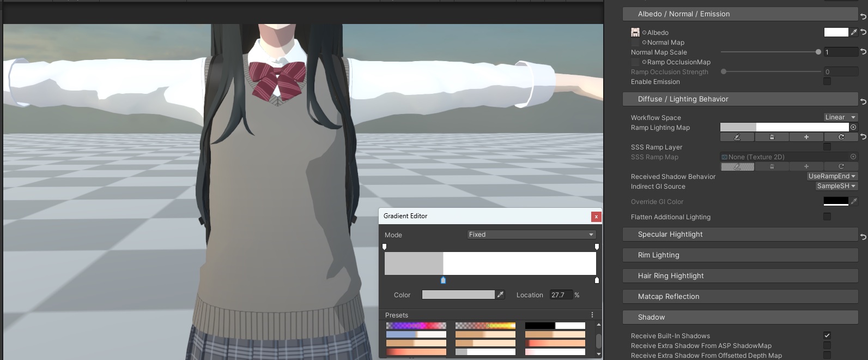Screen dimensions: 868x360
Task: Click the Gradient Editor color eyedropper
Action: 500,295
